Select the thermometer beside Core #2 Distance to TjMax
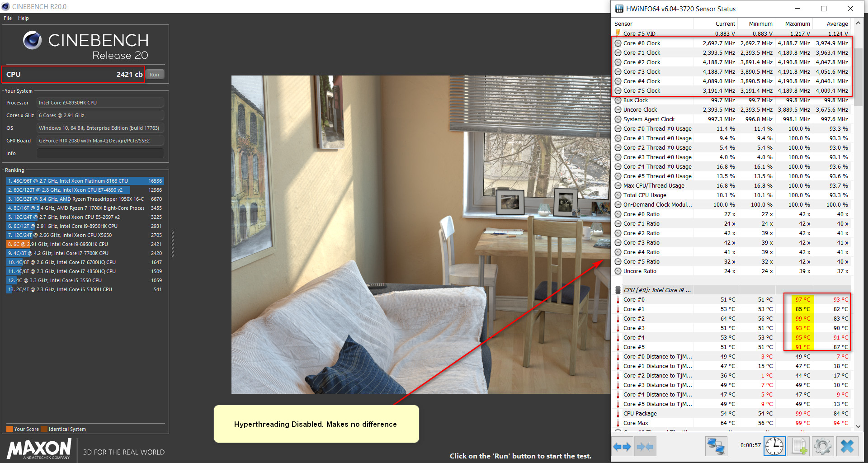868x463 pixels. pos(618,376)
